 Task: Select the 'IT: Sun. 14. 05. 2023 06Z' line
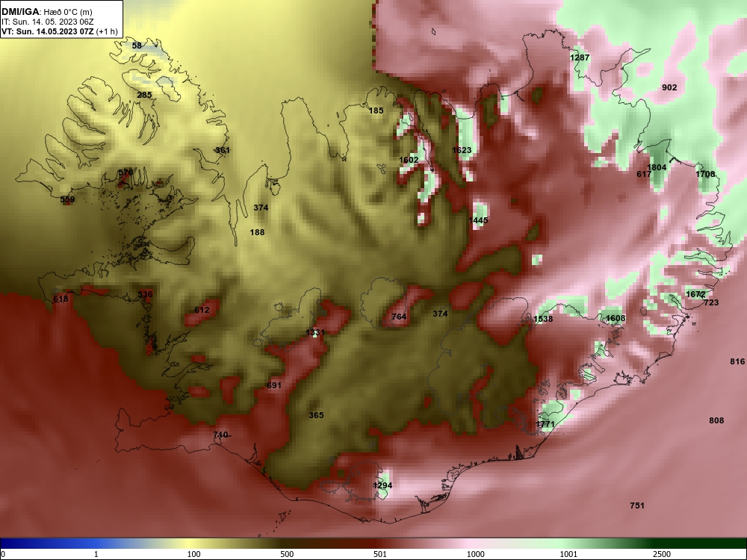tap(46, 22)
